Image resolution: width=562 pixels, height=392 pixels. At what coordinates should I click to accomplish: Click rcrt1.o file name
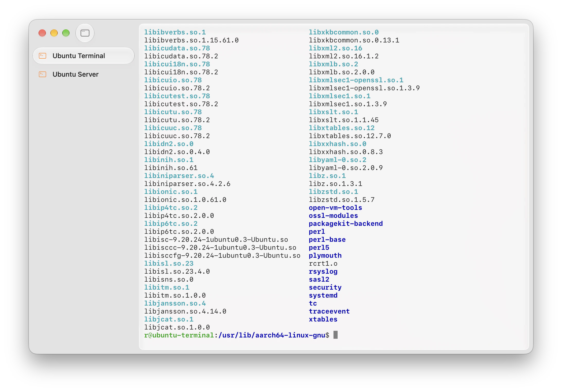click(x=323, y=263)
